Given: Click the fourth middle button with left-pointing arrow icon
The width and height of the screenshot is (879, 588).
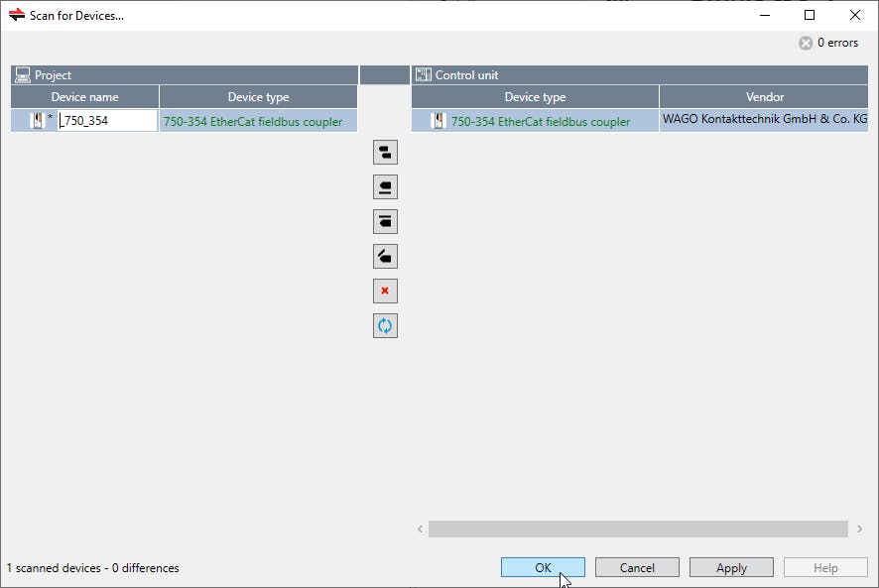Looking at the screenshot, I should coord(385,257).
